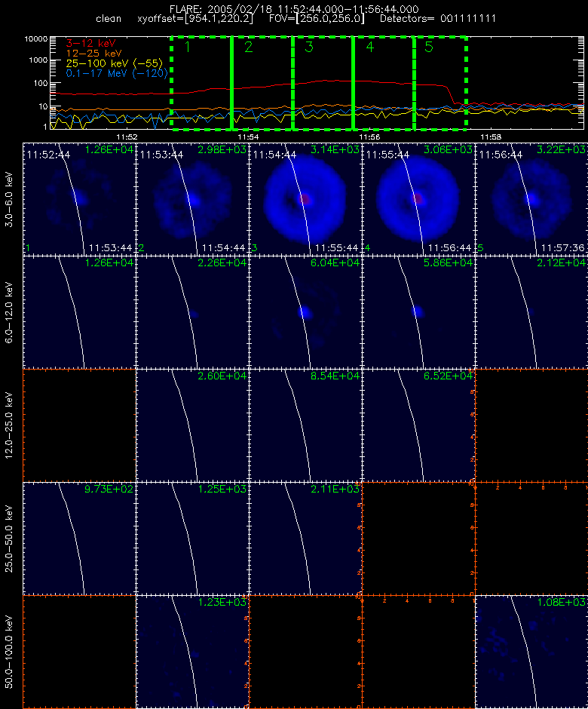Click the yellow '25-100 keV (-55)' legend entry
Viewport: 588px width, 709px height.
click(115, 63)
